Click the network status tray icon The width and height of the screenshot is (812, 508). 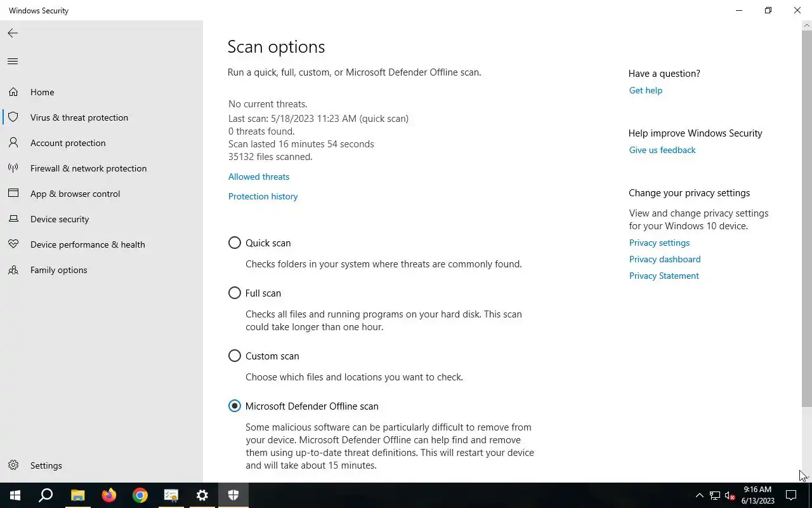coord(715,495)
